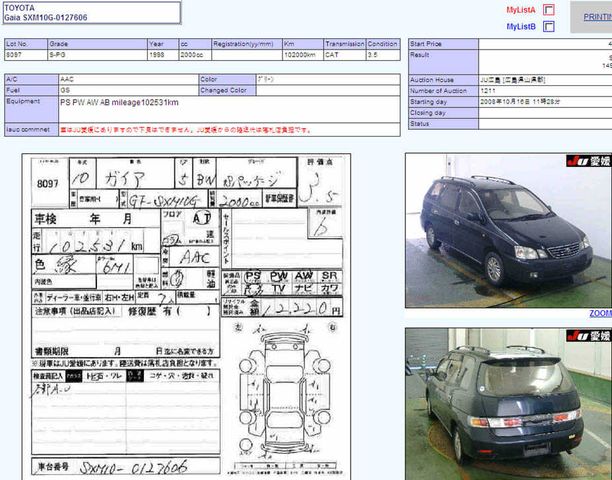
Task: Click the lot number 8097 cell
Action: coord(26,55)
